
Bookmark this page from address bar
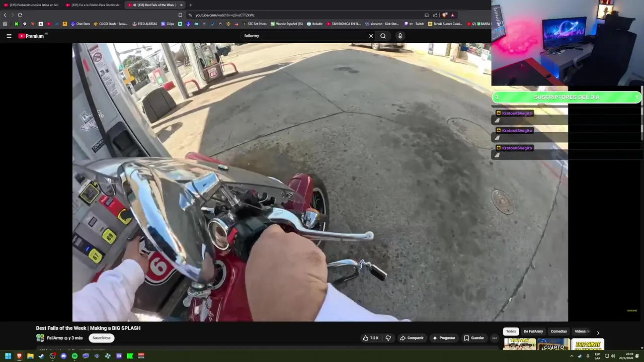(x=180, y=15)
